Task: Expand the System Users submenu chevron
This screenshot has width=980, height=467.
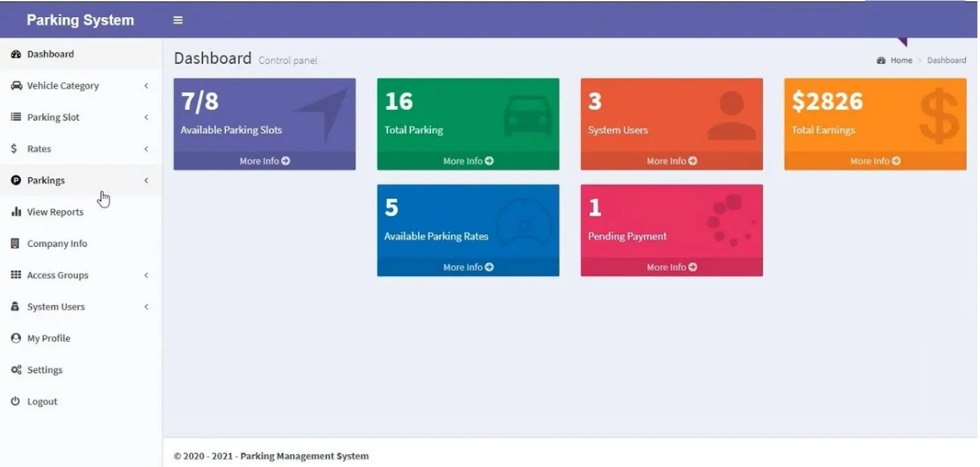Action: coord(146,307)
